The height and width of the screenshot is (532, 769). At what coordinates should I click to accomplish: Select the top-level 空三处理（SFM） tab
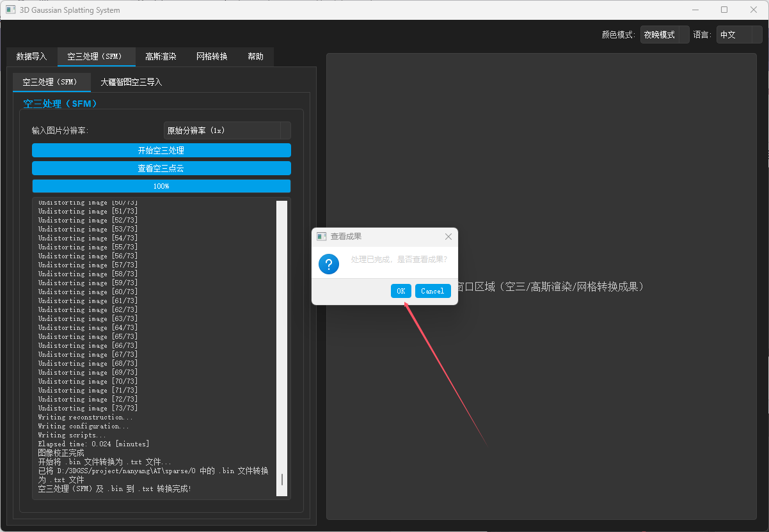[x=97, y=56]
